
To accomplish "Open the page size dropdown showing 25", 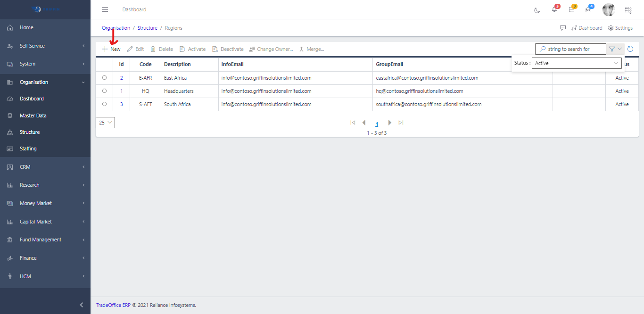I will [105, 123].
